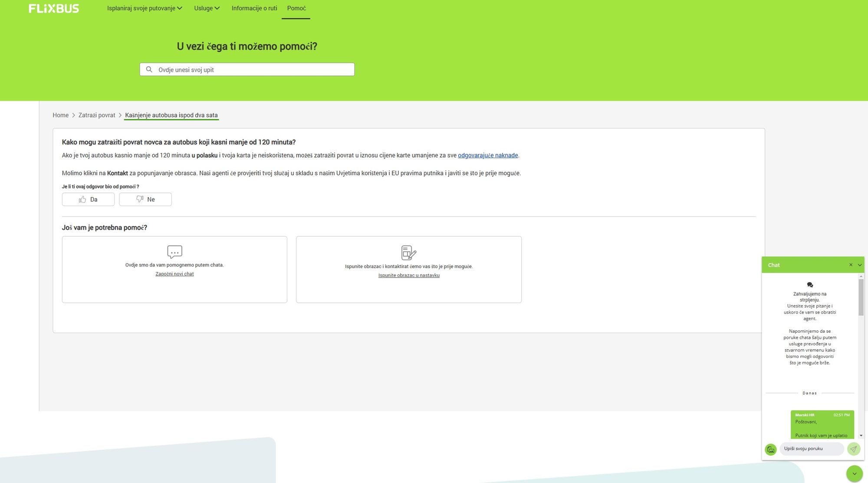This screenshot has height=483, width=868.
Task: Open Informacije o ruti menu item
Action: click(x=254, y=8)
